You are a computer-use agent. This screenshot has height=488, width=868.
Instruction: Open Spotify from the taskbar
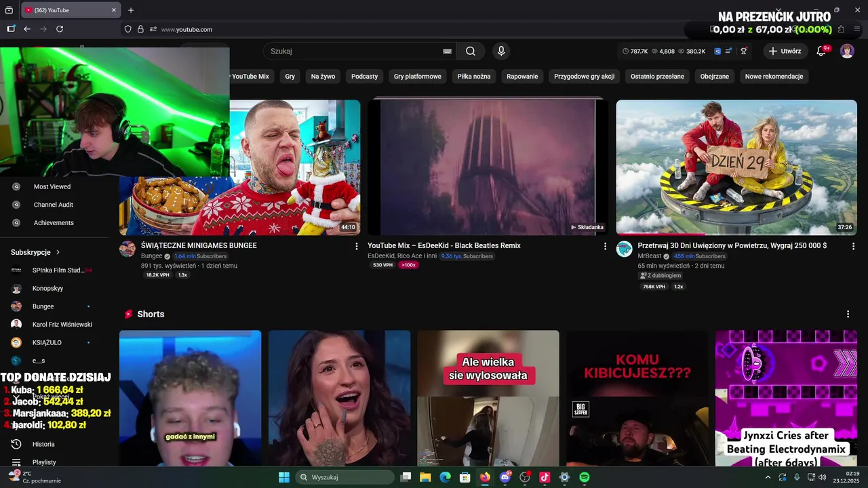pos(585,477)
